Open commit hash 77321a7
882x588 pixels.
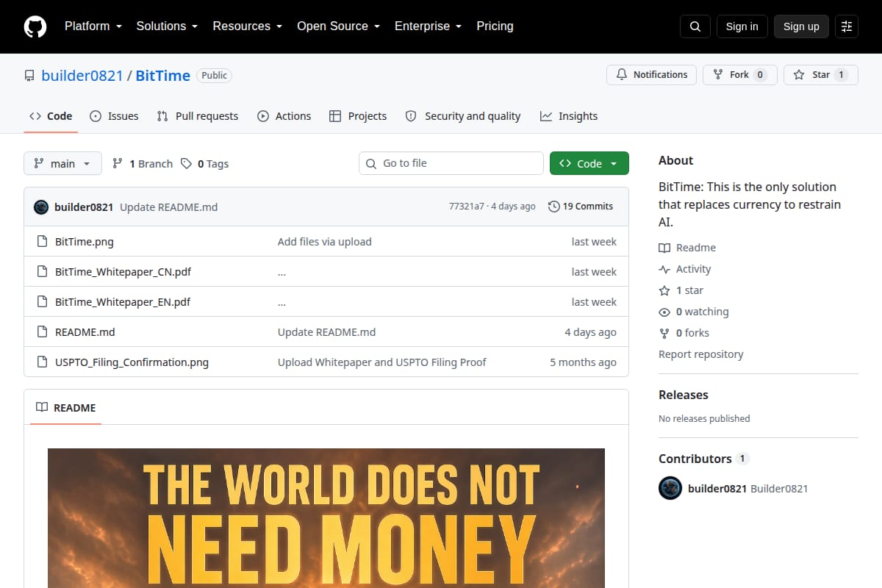point(466,207)
